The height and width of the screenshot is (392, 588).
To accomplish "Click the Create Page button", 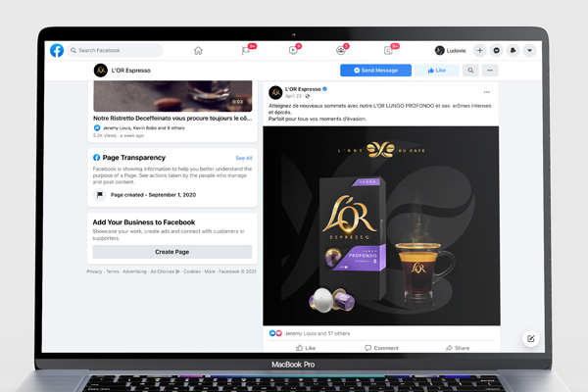I will tap(172, 252).
